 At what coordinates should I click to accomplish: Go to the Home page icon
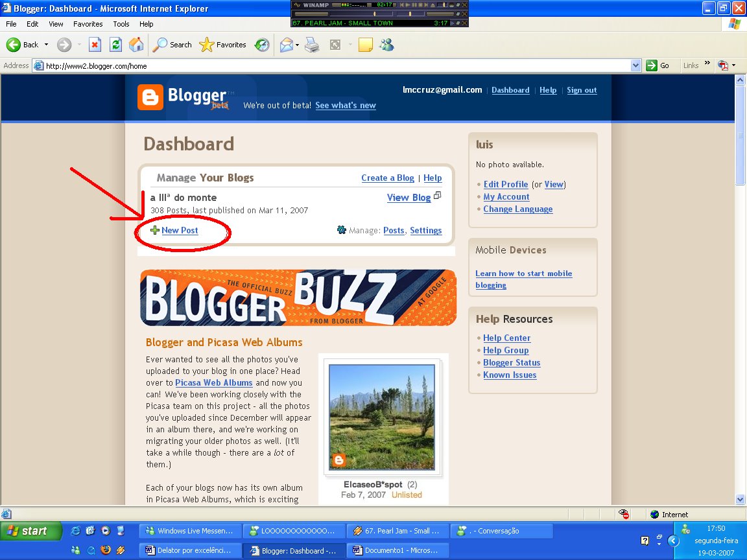tap(136, 45)
